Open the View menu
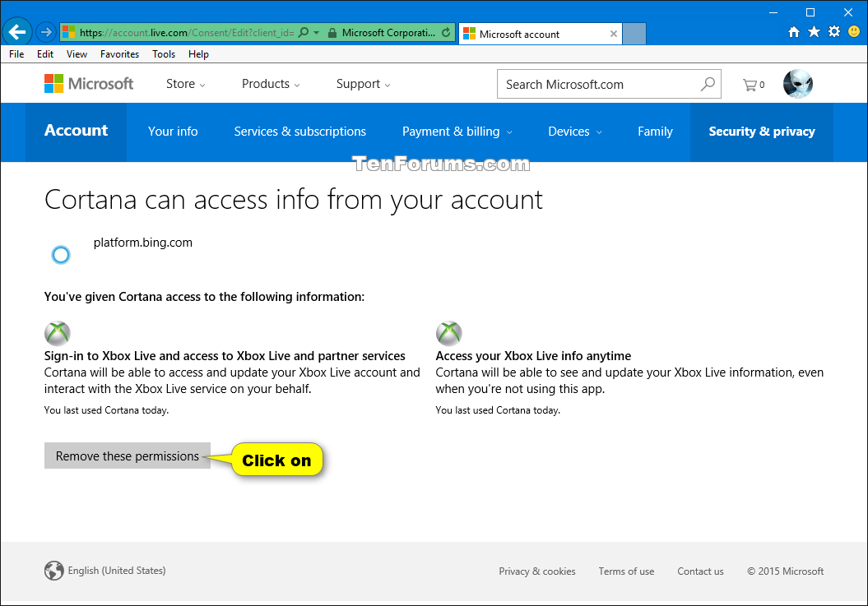 (x=77, y=53)
